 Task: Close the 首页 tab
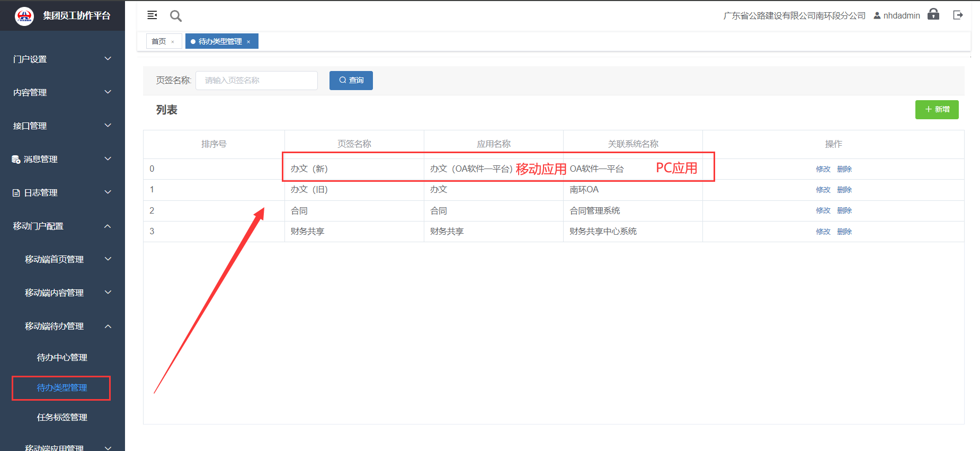[x=173, y=42]
